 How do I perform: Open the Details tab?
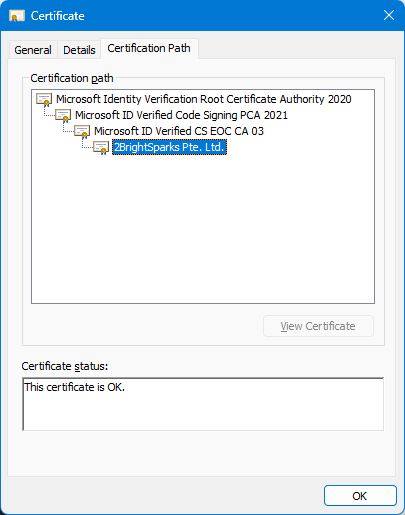79,50
